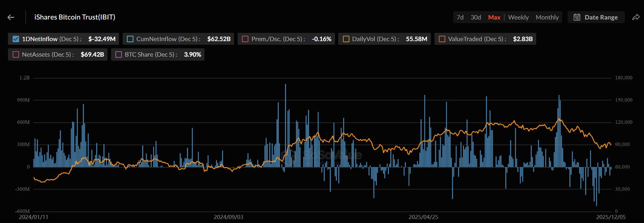644x223 pixels.
Task: Click the calendar icon in Date Range
Action: coord(577,17)
